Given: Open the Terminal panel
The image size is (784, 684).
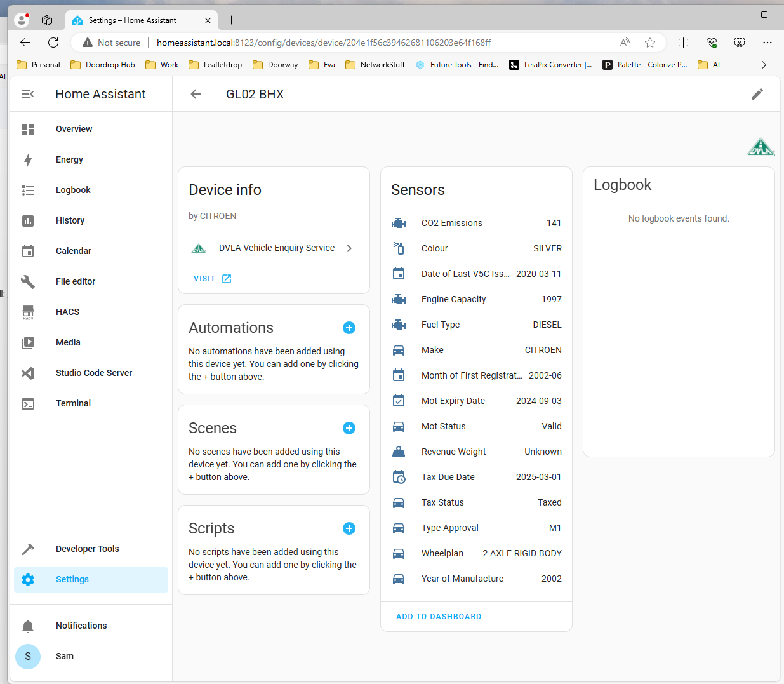Looking at the screenshot, I should [x=91, y=403].
